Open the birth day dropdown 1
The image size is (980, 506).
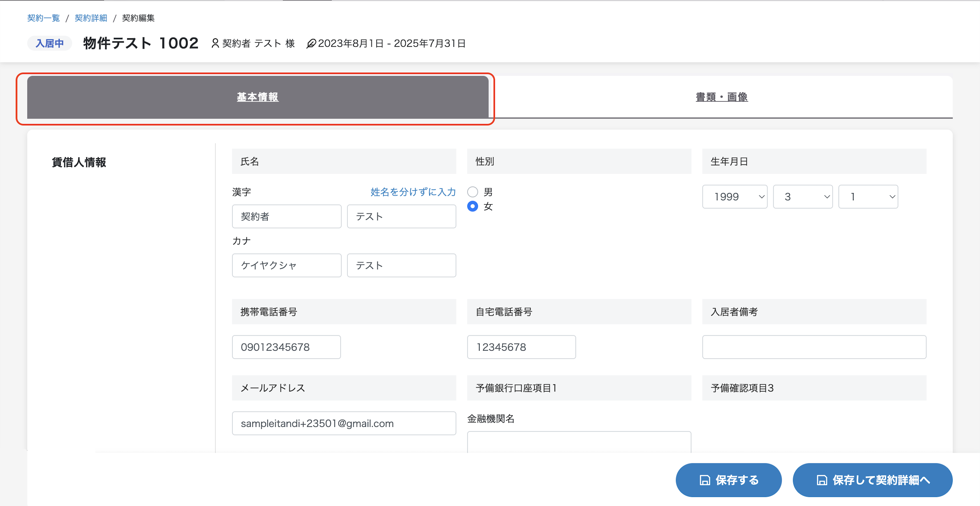tap(868, 197)
